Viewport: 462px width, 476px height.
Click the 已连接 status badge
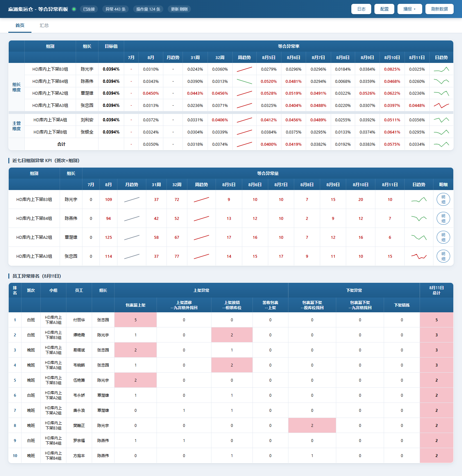click(x=89, y=9)
